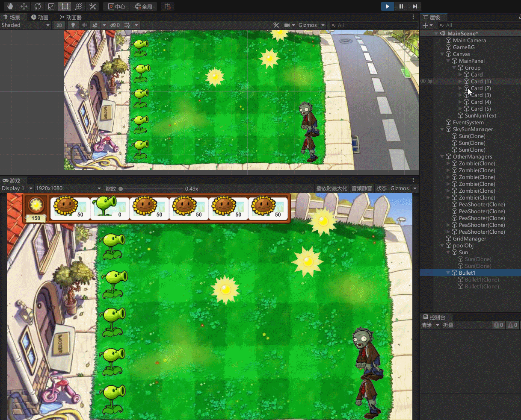The width and height of the screenshot is (521, 420).
Task: Open scene effects dropdown arrow
Action: [104, 25]
